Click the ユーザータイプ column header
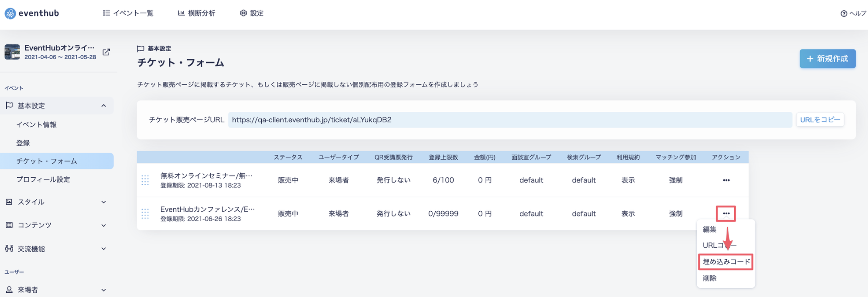 (339, 157)
